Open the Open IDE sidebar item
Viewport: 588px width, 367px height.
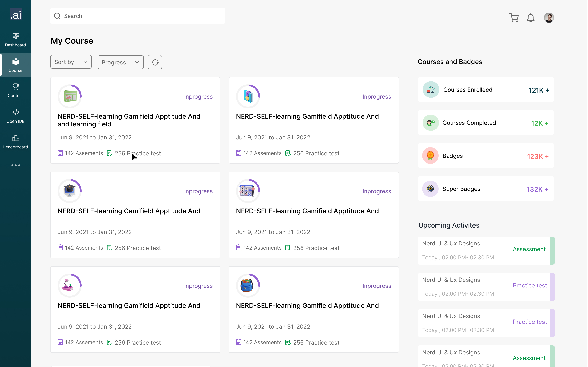16,116
